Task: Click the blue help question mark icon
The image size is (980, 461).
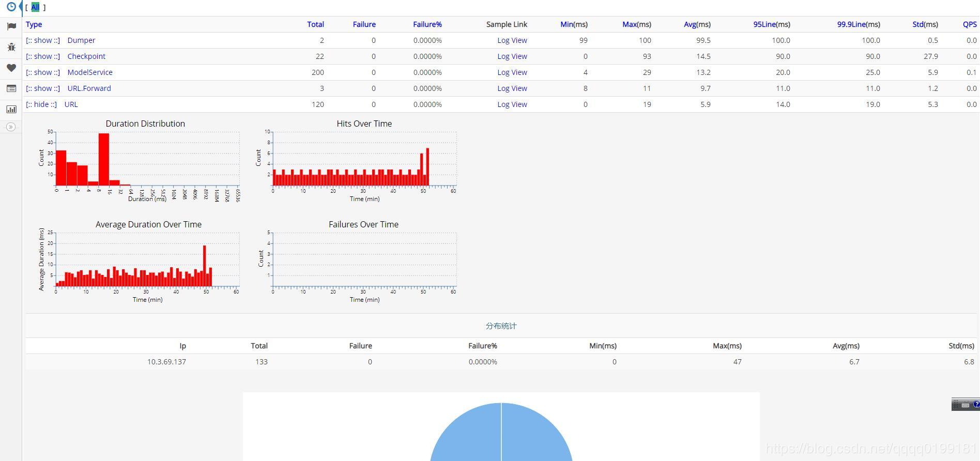Action: [976, 405]
